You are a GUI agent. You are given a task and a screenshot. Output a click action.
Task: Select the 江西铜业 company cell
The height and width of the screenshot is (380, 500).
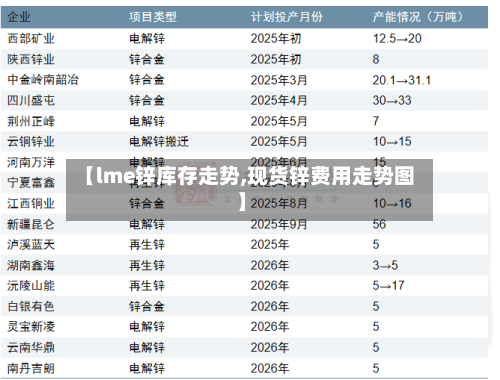[x=31, y=204]
